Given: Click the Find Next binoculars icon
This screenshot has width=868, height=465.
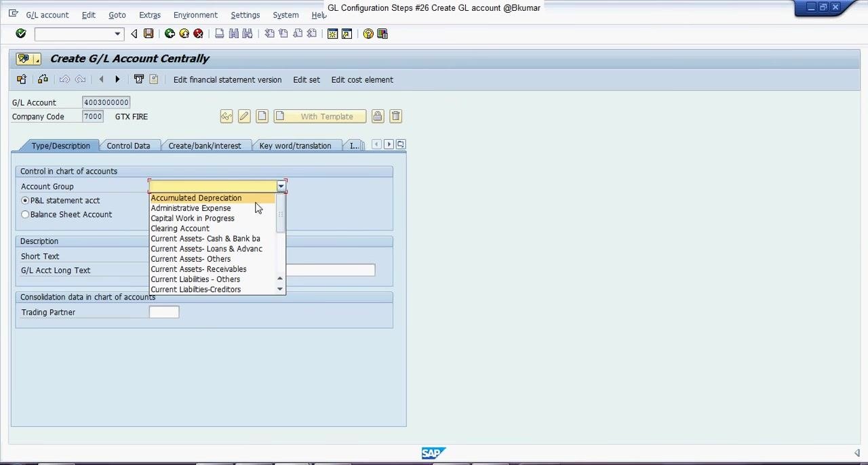Looking at the screenshot, I should click(248, 34).
